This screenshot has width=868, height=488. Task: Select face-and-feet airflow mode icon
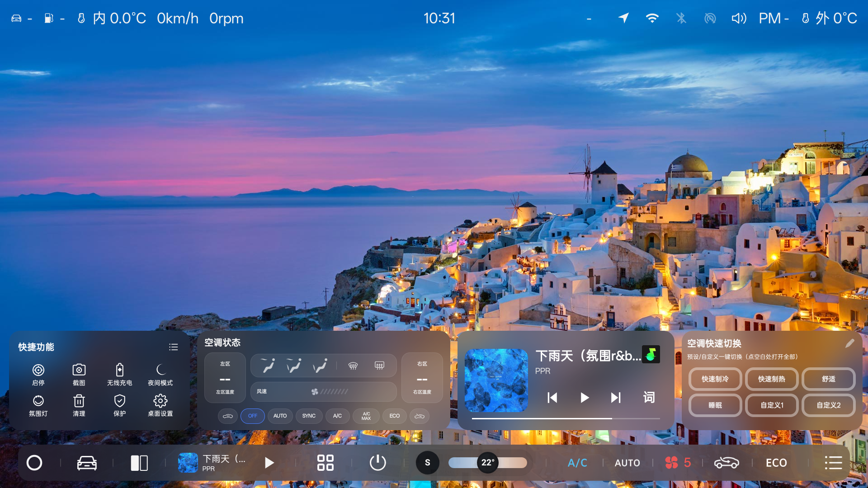(x=294, y=365)
